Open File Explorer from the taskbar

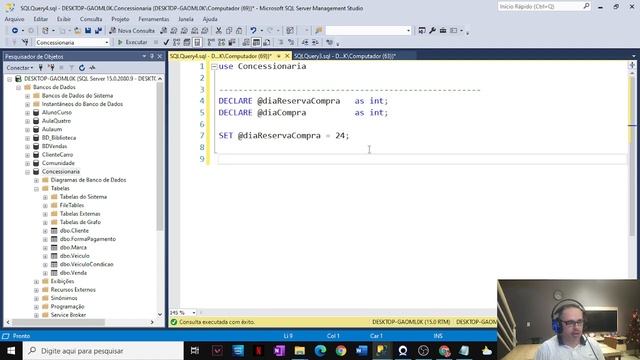[300, 351]
